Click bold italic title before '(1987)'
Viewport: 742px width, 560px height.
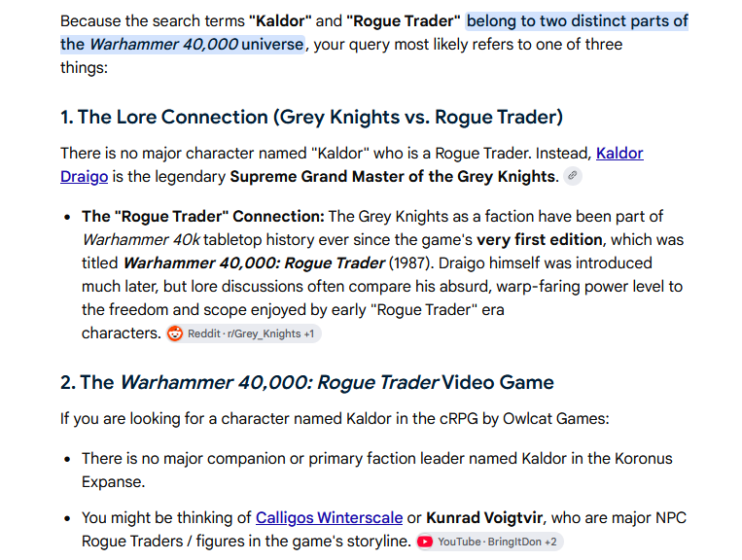click(254, 262)
